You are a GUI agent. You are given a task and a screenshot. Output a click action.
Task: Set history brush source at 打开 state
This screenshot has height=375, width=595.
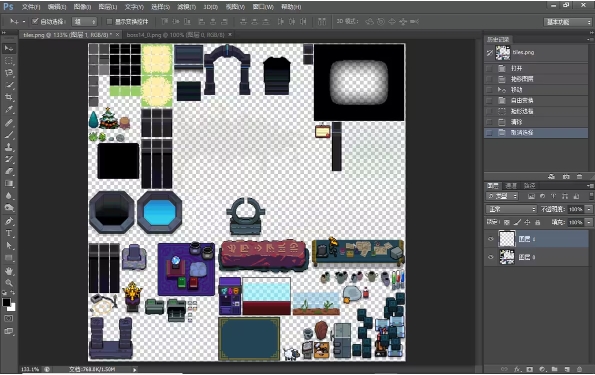point(489,68)
